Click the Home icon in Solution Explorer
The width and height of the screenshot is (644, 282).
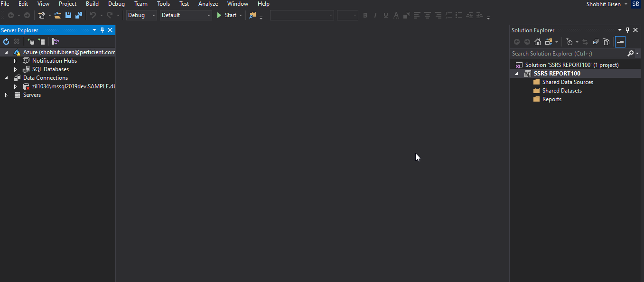[x=538, y=42]
